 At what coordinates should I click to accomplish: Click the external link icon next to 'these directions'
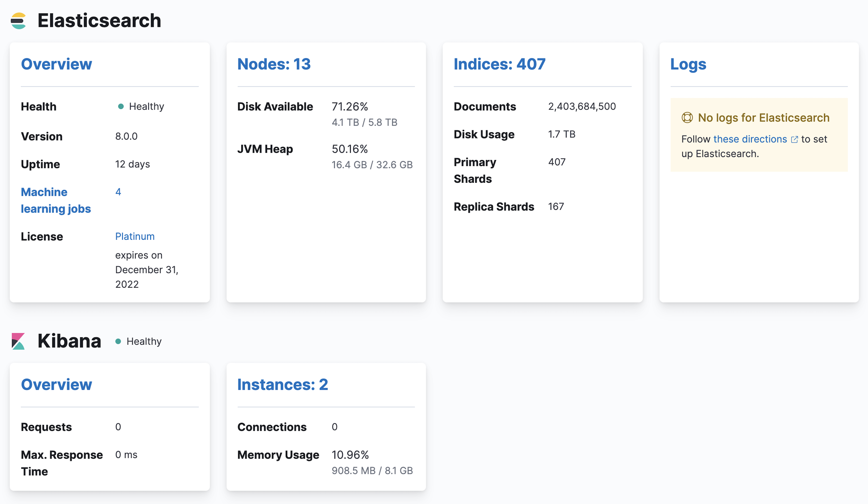[795, 139]
